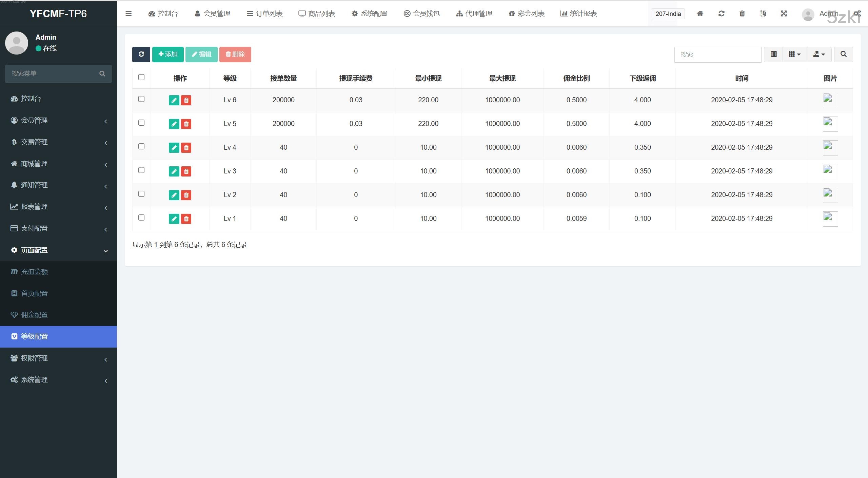Toggle the hamburger sidebar menu icon

click(129, 14)
